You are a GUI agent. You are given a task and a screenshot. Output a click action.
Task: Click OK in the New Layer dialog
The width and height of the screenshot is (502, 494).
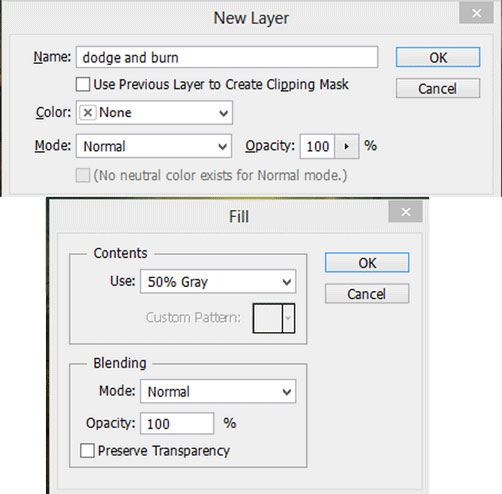(438, 57)
